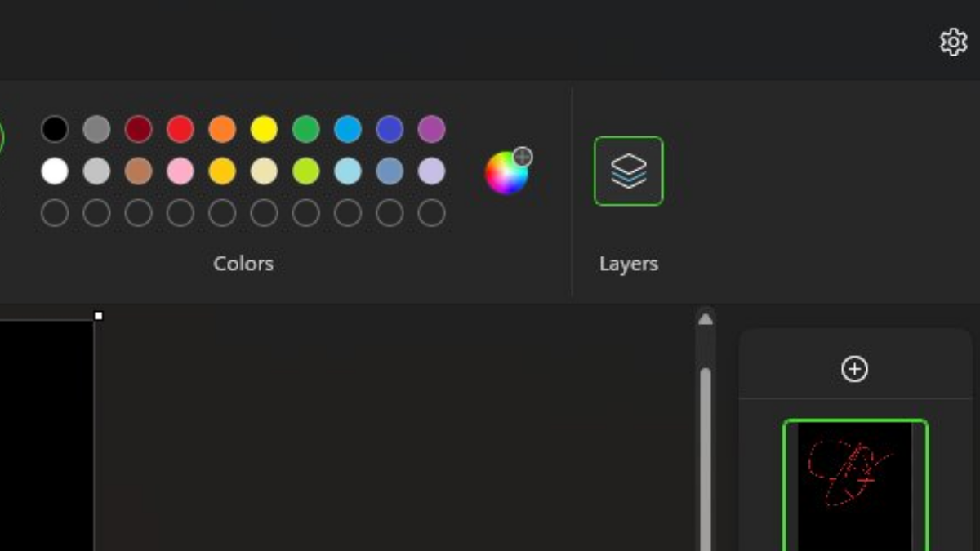Pick the brown color

(x=138, y=171)
